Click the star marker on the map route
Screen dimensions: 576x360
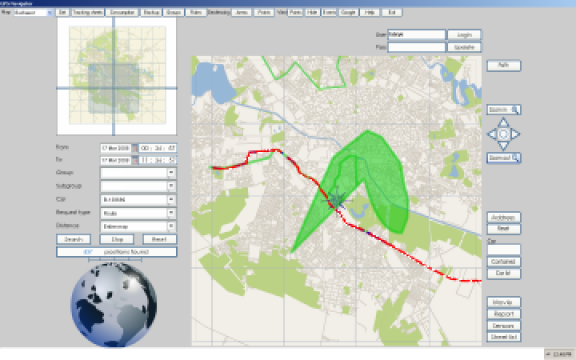336,201
